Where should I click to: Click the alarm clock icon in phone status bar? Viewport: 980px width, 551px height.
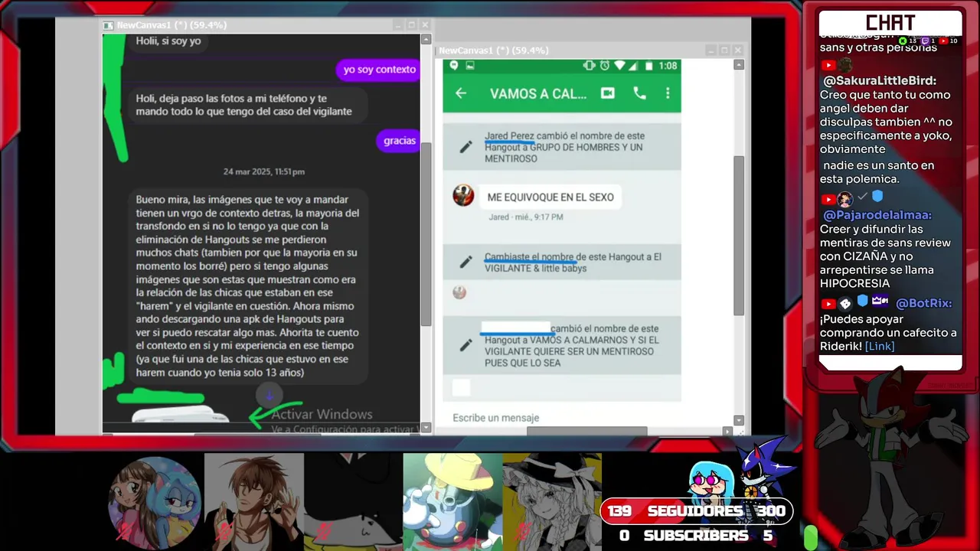coord(605,66)
